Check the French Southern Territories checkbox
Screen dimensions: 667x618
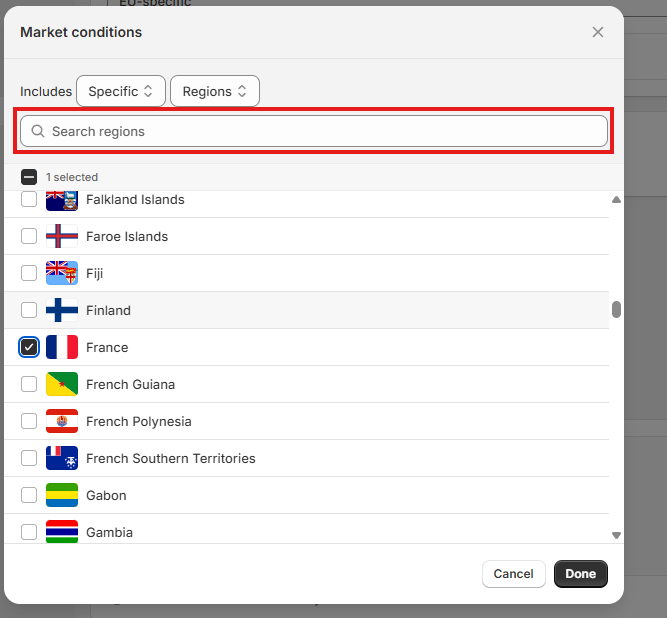(x=29, y=458)
